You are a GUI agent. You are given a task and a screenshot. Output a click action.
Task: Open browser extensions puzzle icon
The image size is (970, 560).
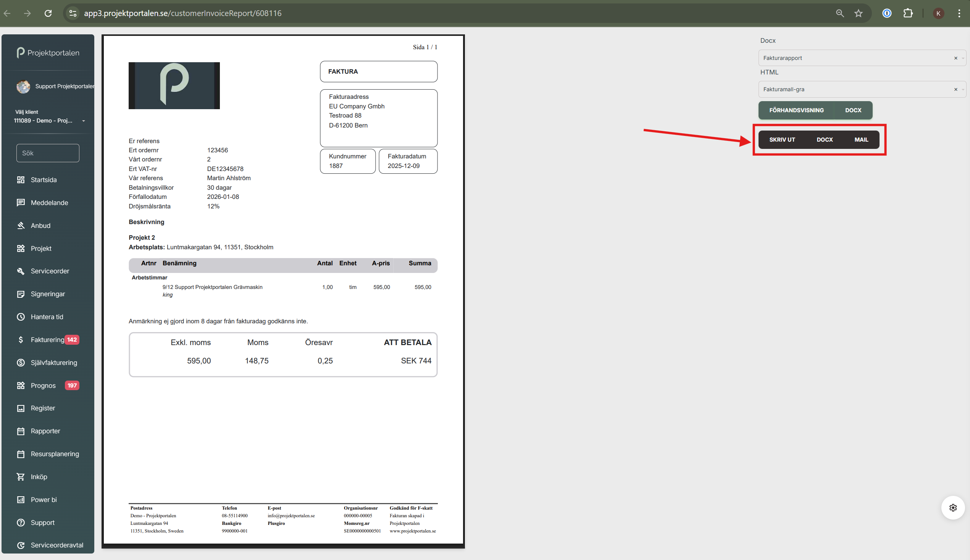[x=908, y=13]
